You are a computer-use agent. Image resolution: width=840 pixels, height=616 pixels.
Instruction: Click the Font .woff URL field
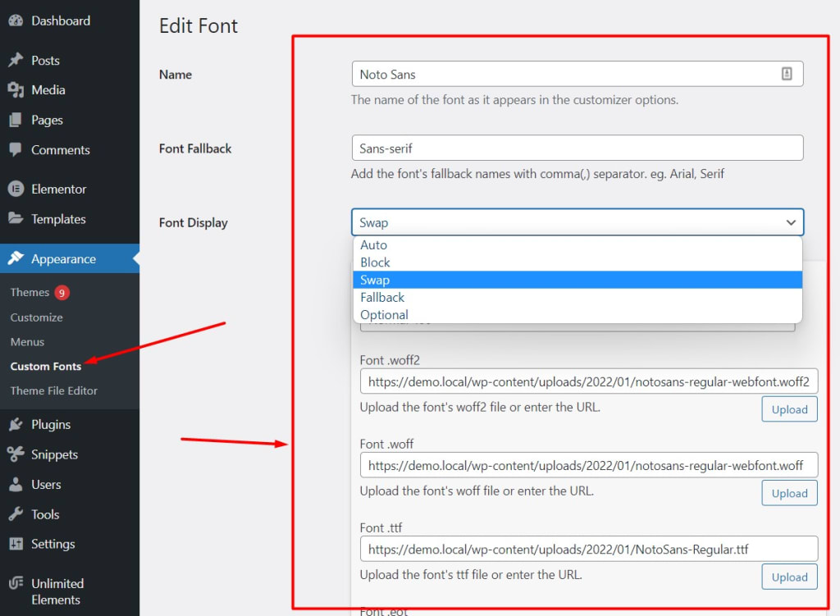click(589, 465)
